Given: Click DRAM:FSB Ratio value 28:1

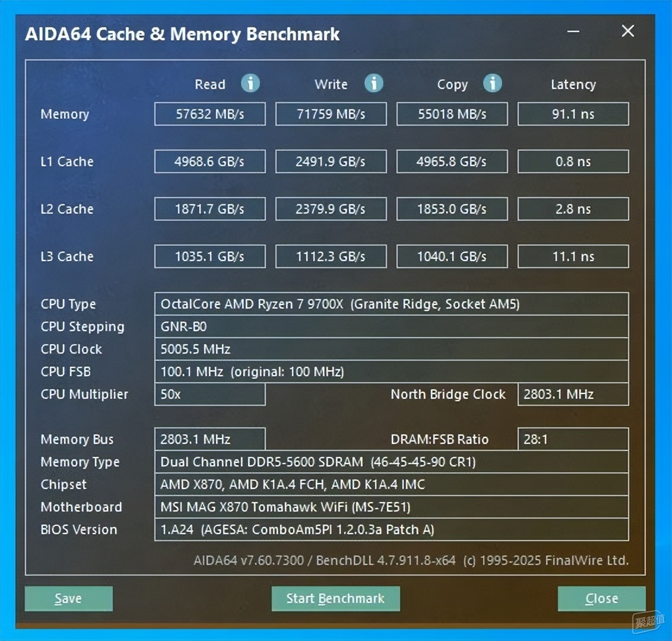Looking at the screenshot, I should click(573, 439).
